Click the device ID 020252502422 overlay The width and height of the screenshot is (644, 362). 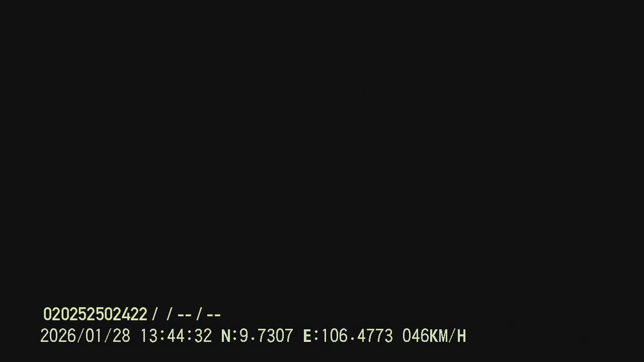point(95,315)
